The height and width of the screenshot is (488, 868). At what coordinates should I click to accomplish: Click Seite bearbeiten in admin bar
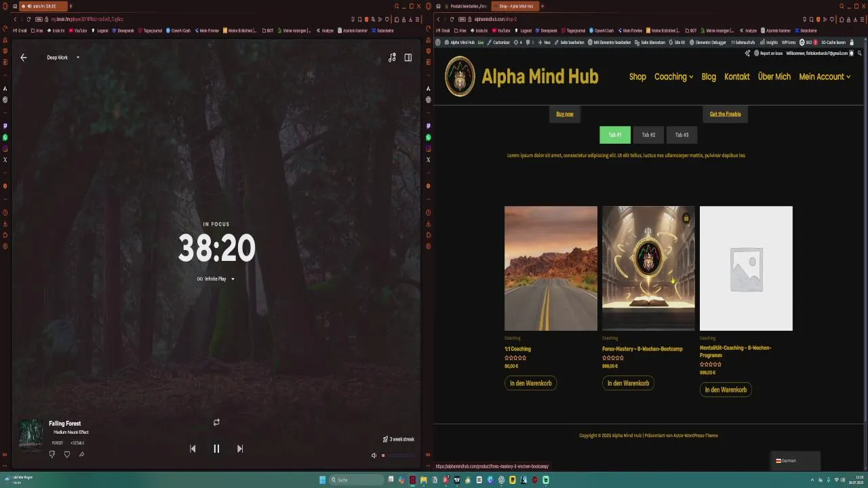(x=569, y=42)
